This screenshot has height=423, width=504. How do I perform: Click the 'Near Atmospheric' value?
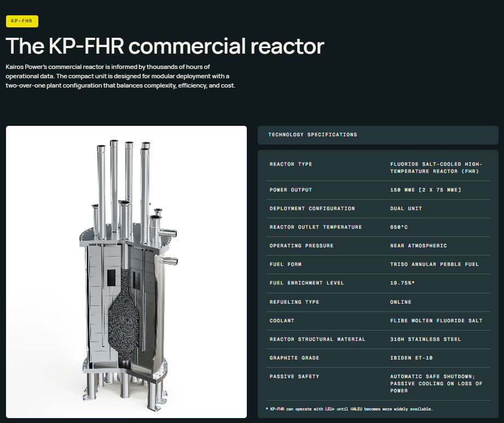point(419,246)
